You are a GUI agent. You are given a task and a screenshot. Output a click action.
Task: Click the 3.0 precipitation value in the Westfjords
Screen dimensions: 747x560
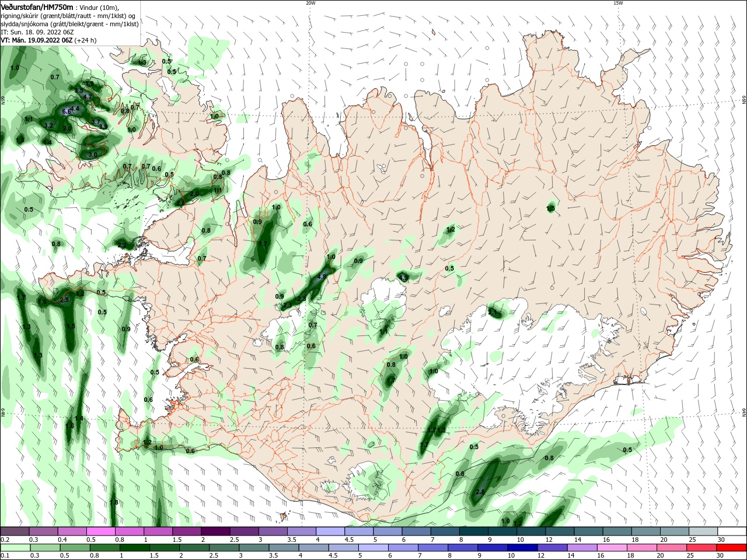92,155
